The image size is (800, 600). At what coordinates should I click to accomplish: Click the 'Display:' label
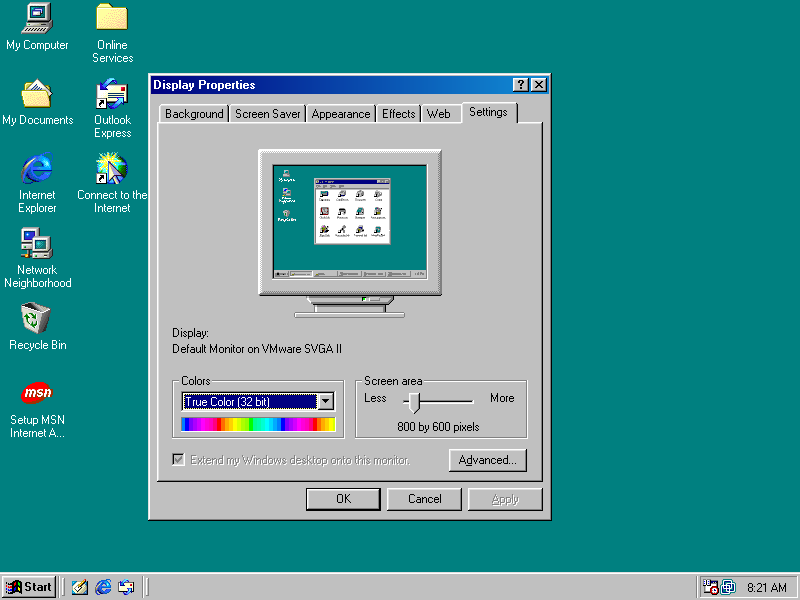tap(190, 333)
